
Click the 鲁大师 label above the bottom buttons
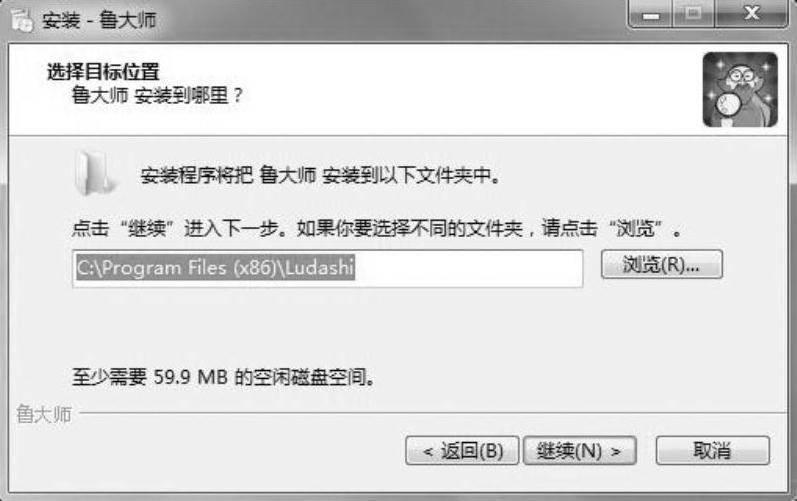click(x=44, y=414)
